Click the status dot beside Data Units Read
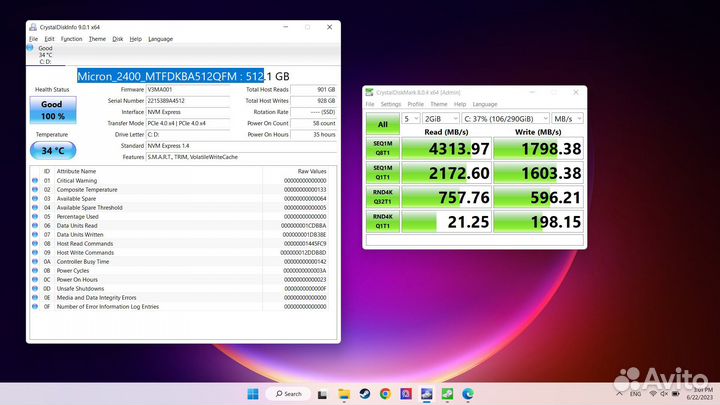Viewport: 720px width, 405px height. [x=35, y=225]
